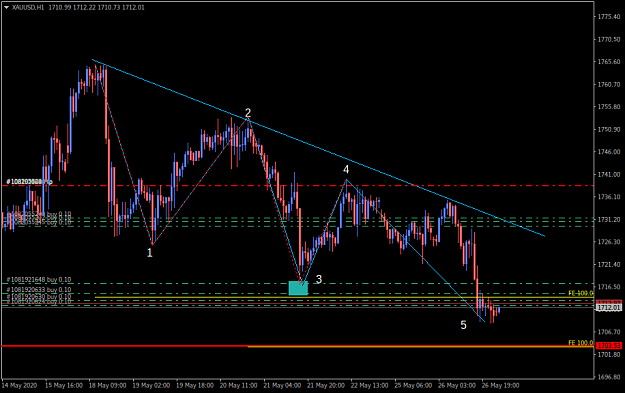Image resolution: width=625 pixels, height=393 pixels.
Task: Click the 1716.50 price scale label
Action: [609, 287]
